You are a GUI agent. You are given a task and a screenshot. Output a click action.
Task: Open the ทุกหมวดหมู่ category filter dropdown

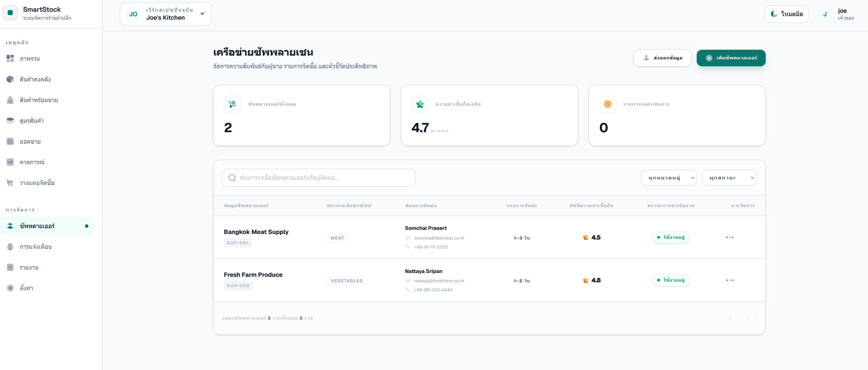669,177
